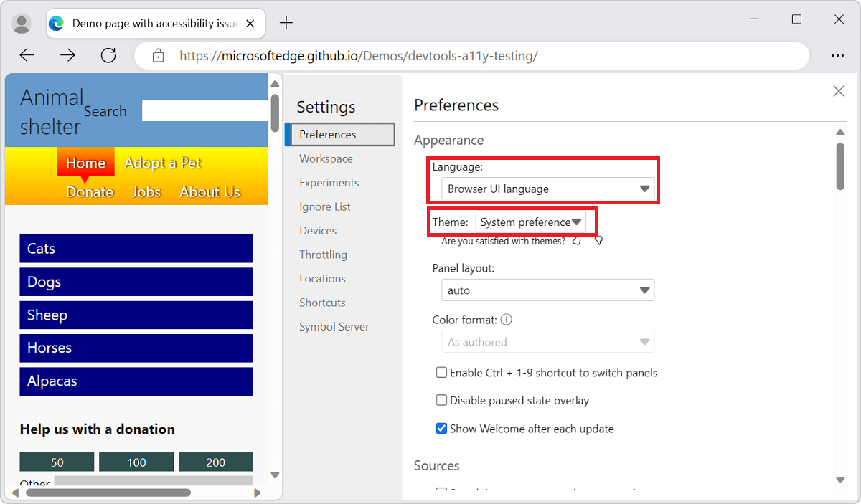Open the Color format info tooltip
The height and width of the screenshot is (504, 861).
[506, 319]
